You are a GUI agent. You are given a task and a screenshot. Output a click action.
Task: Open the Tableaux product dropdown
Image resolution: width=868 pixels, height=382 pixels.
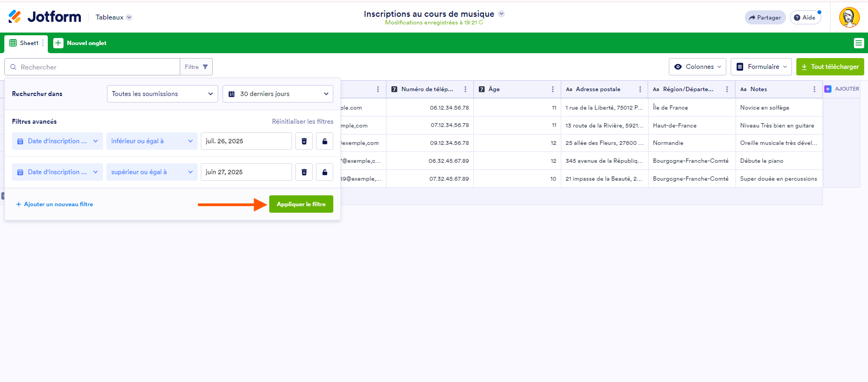[x=113, y=17]
